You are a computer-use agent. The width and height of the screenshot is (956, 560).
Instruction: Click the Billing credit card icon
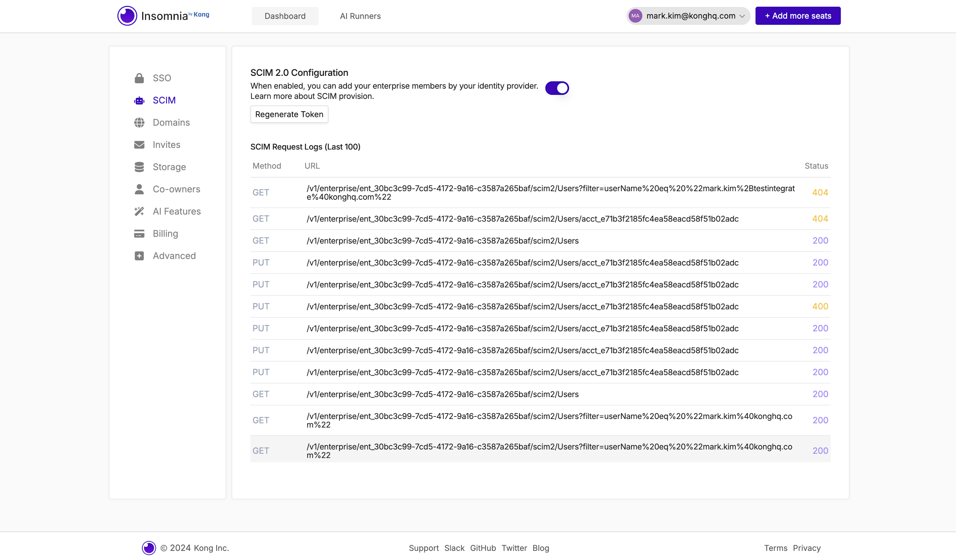click(139, 234)
